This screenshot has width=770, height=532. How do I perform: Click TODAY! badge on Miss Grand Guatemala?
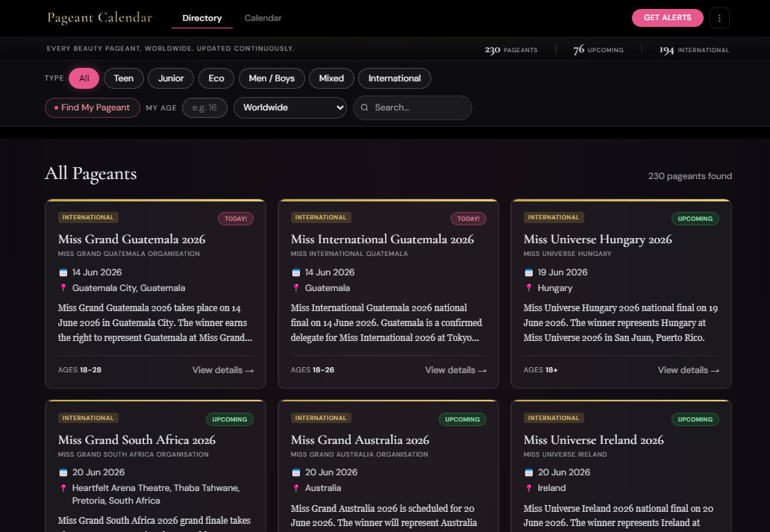tap(236, 219)
